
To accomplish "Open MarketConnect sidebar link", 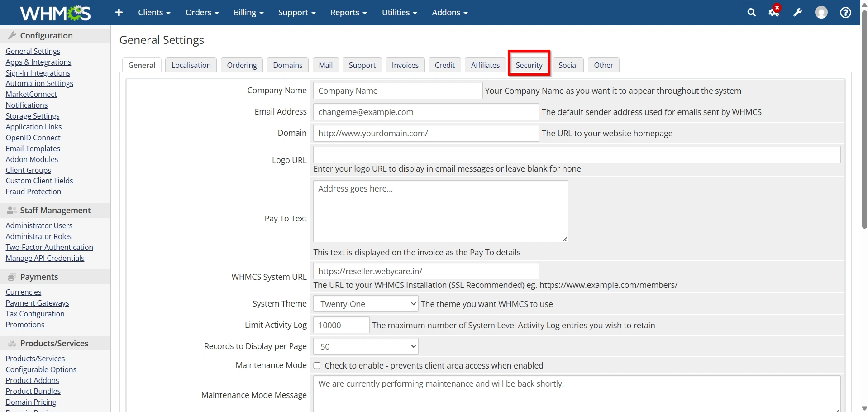I will [x=31, y=94].
